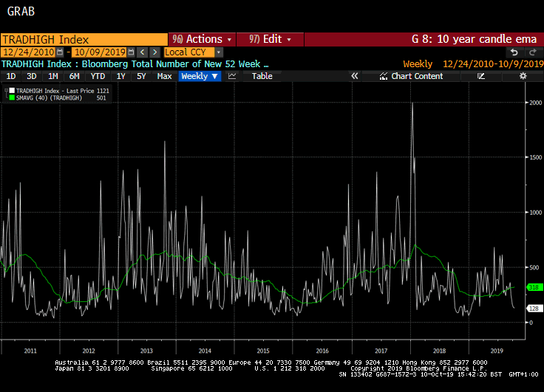Select the 1D range tab
The width and height of the screenshot is (544, 392).
point(11,76)
